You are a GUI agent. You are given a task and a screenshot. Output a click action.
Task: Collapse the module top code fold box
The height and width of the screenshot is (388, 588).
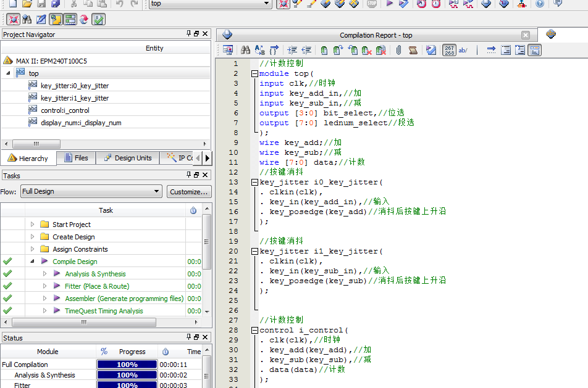click(x=254, y=74)
